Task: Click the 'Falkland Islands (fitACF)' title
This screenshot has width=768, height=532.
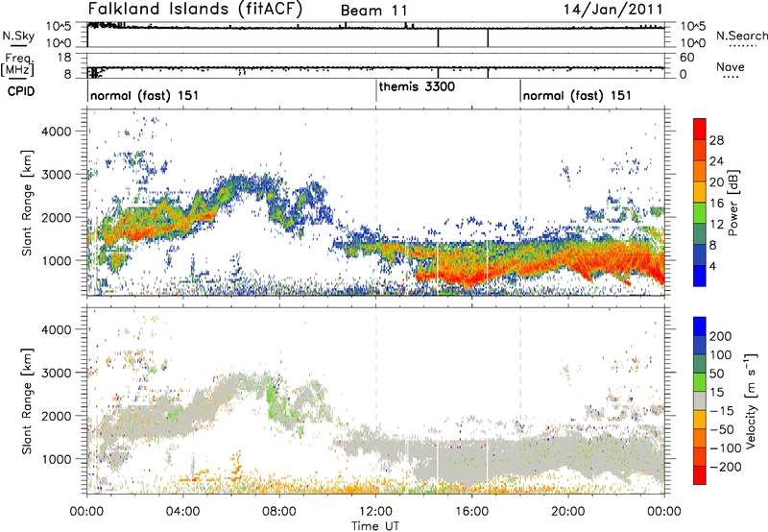Action: pyautogui.click(x=195, y=10)
